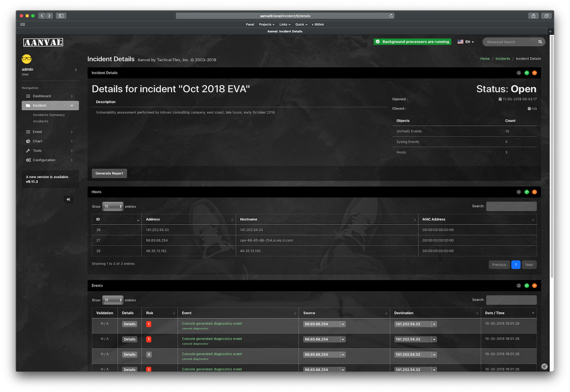Click hostname cpe-66-65-66-254.si.res.rr.com
The width and height of the screenshot is (570, 392).
click(266, 241)
